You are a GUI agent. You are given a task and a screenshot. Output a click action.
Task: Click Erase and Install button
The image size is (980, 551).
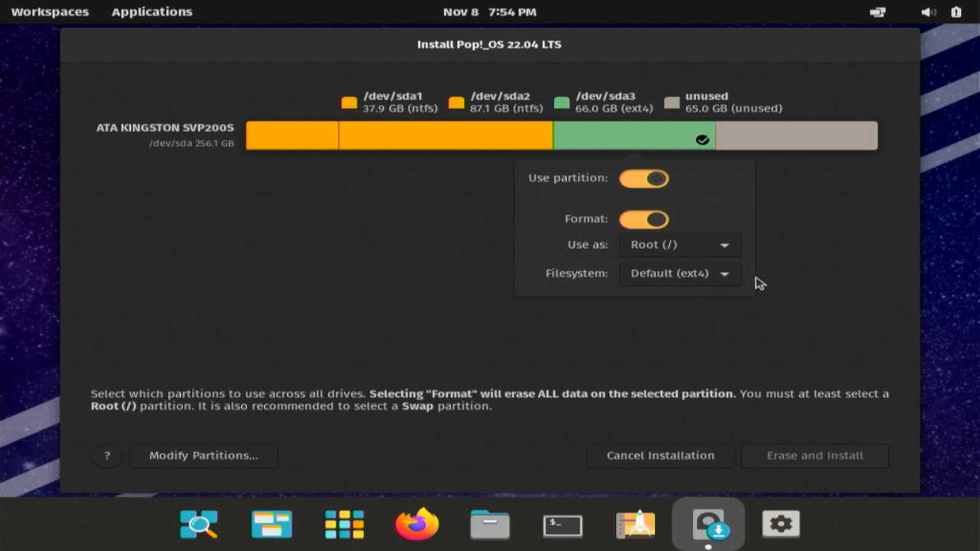815,455
